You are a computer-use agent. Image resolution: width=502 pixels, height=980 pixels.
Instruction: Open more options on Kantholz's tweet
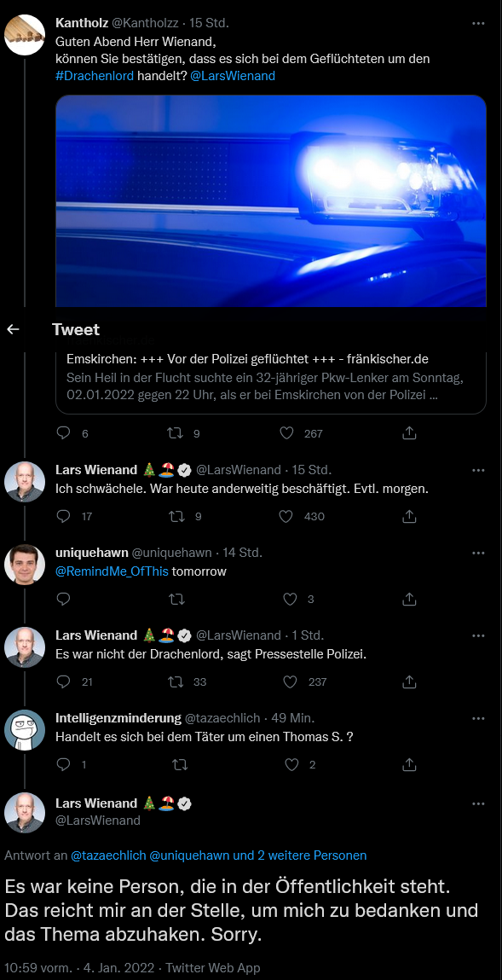pos(478,24)
